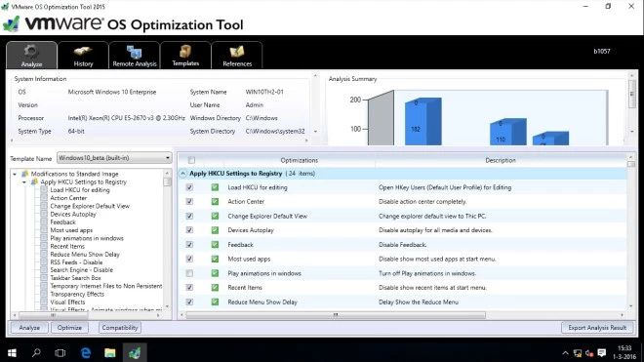Click Export Analysis Result button
This screenshot has width=644, height=362.
point(597,328)
